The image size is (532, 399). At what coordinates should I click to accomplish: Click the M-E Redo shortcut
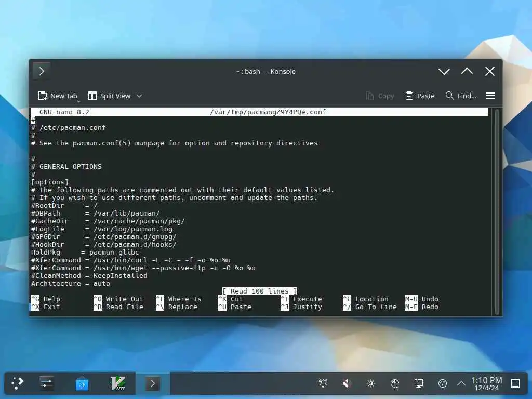click(x=422, y=307)
